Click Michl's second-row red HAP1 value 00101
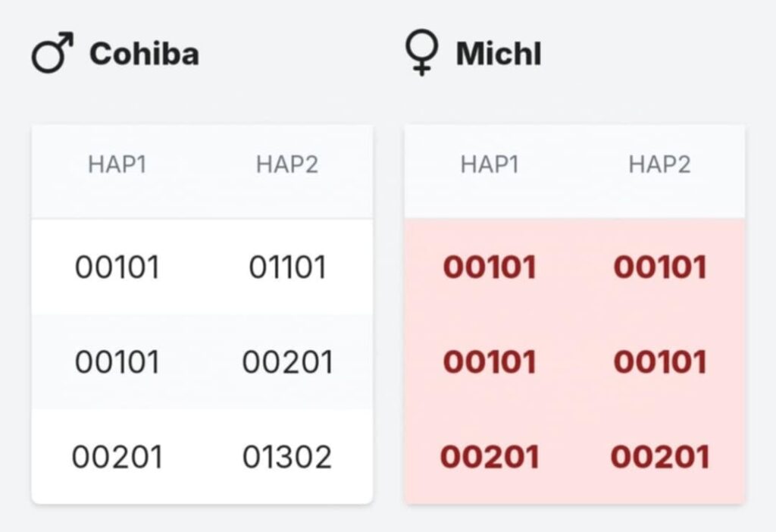 click(490, 361)
